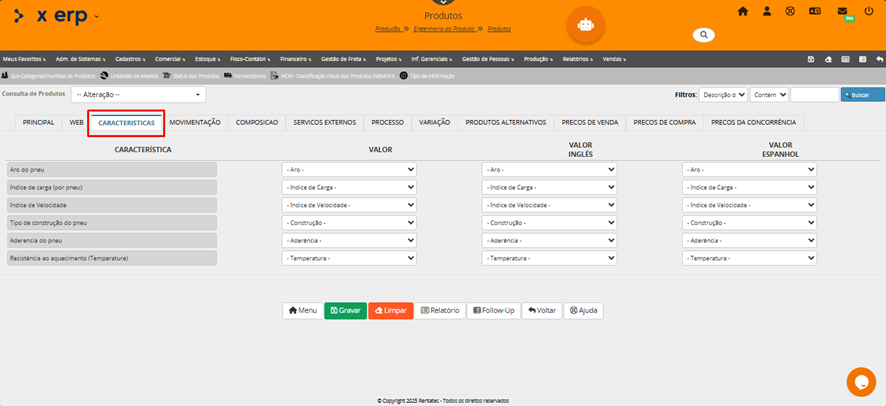The height and width of the screenshot is (406, 886).
Task: Open the PRECOS DE VENDA tab
Action: click(590, 122)
